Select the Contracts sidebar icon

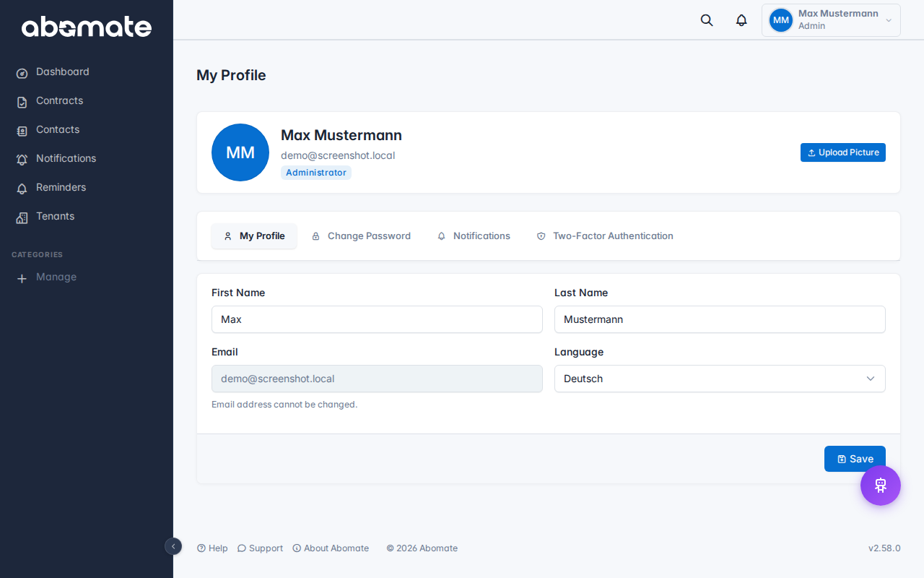pos(22,100)
